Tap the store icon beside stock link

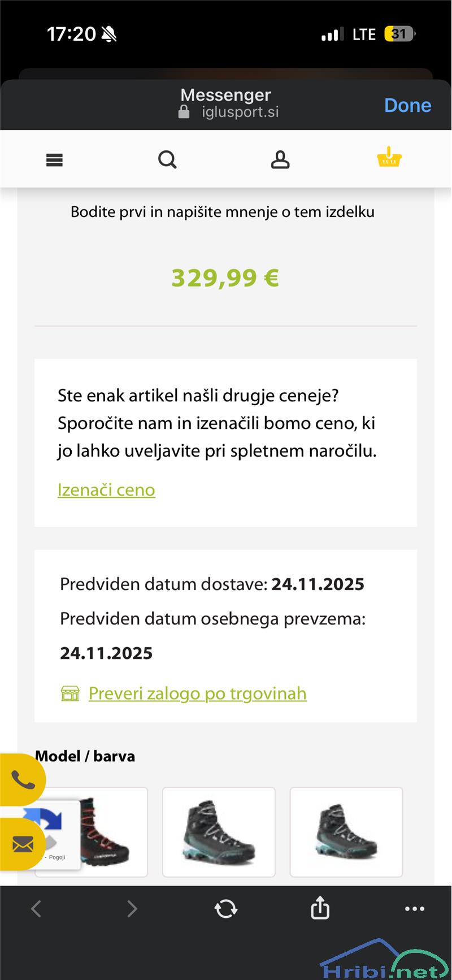tap(70, 693)
